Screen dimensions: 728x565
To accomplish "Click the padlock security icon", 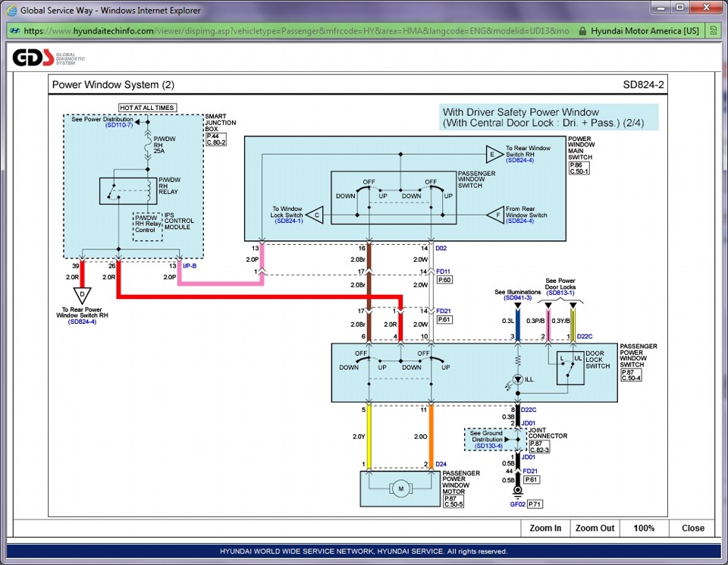I will [582, 30].
